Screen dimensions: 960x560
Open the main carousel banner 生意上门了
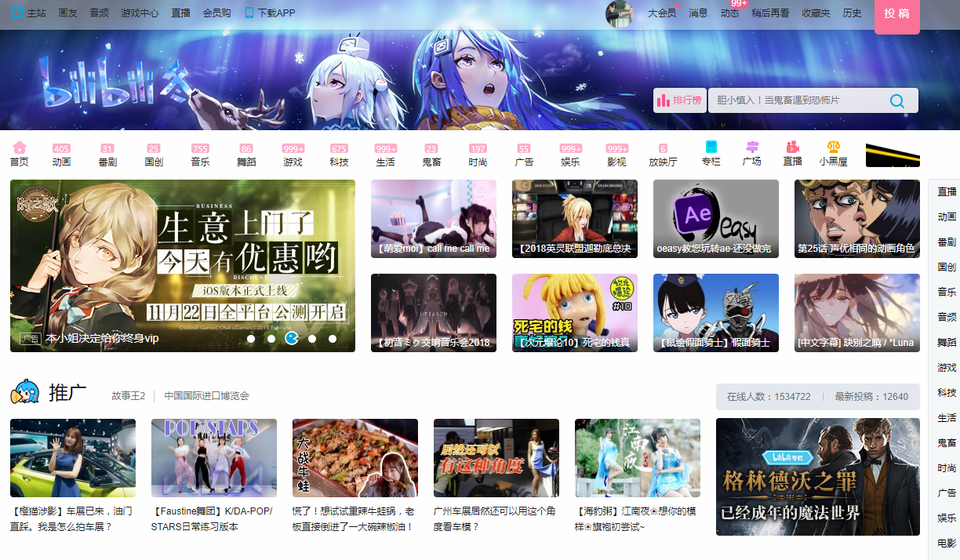click(x=183, y=266)
